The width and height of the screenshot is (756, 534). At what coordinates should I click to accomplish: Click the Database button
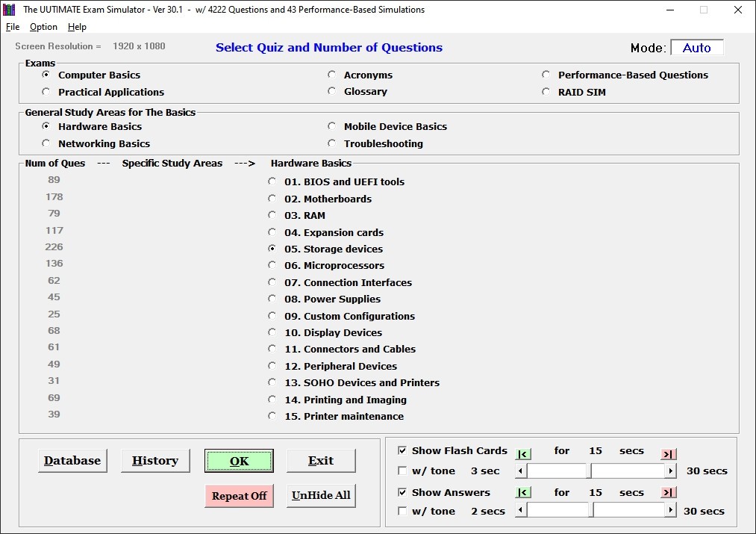pos(72,461)
